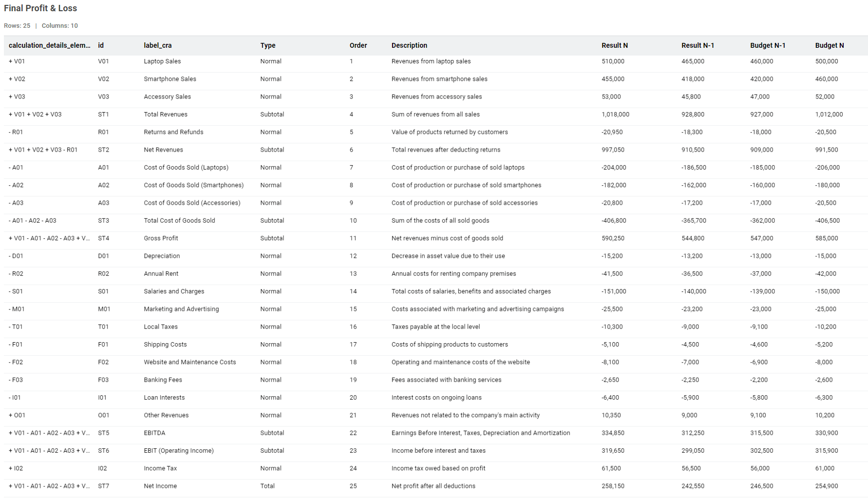Select the Returns and Refunds cell

pyautogui.click(x=173, y=132)
